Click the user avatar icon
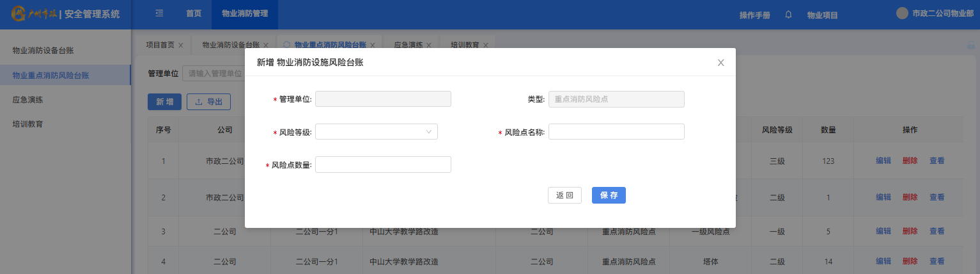980x274 pixels. pyautogui.click(x=902, y=13)
